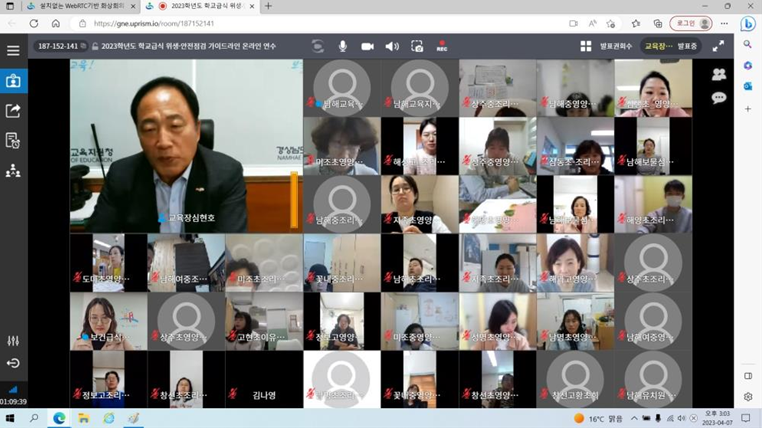The height and width of the screenshot is (428, 763).
Task: Select the main speaker video of 교육장심현호
Action: (x=186, y=146)
